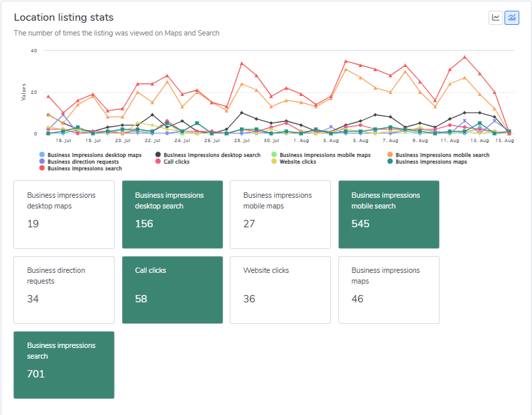Deselect Business impressions search card showing 701
The image size is (532, 415).
[64, 365]
